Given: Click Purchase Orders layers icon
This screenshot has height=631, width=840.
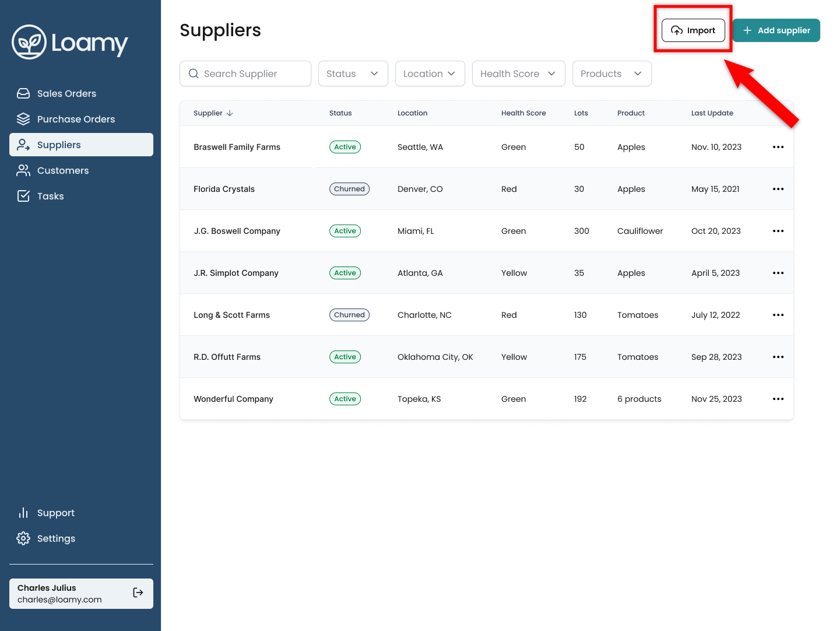Looking at the screenshot, I should point(23,119).
